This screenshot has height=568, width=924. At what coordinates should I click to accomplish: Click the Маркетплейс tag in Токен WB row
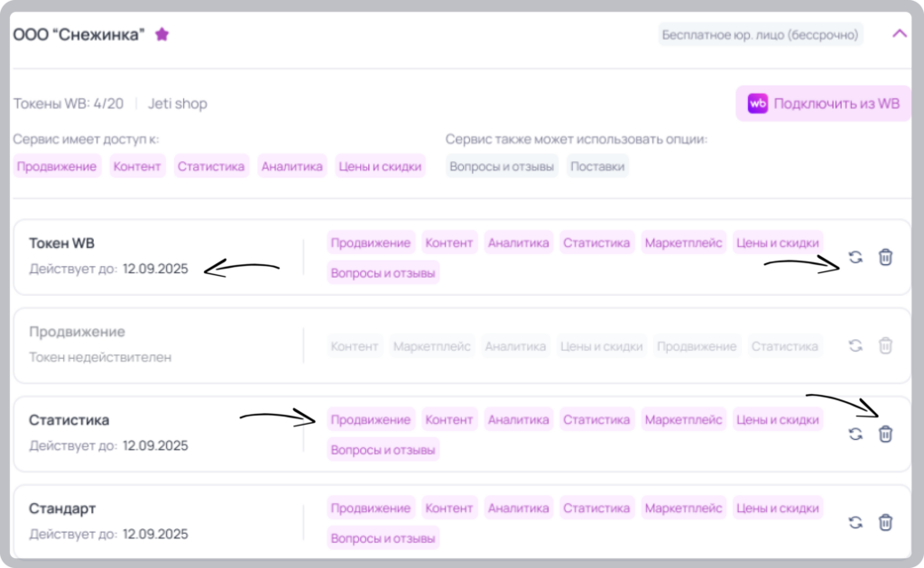683,243
